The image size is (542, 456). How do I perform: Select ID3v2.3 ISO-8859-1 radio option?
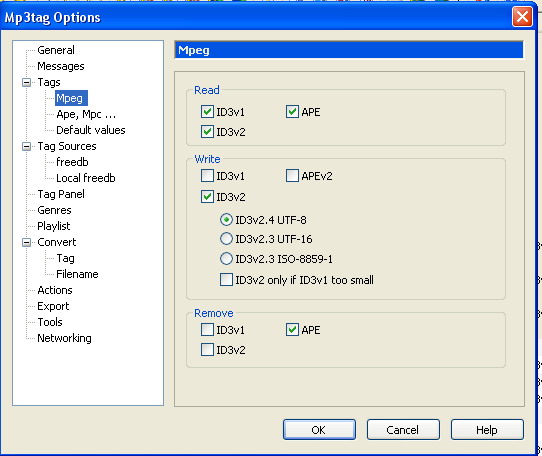point(226,259)
